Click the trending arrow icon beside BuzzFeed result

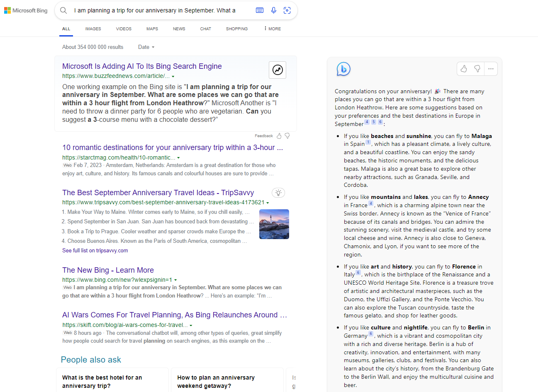click(278, 70)
